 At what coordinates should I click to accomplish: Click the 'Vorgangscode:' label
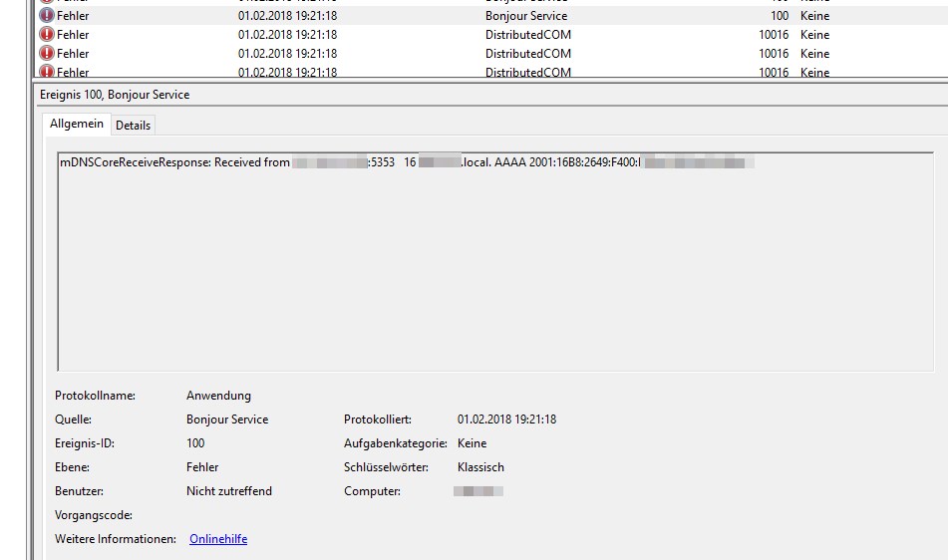[x=94, y=515]
